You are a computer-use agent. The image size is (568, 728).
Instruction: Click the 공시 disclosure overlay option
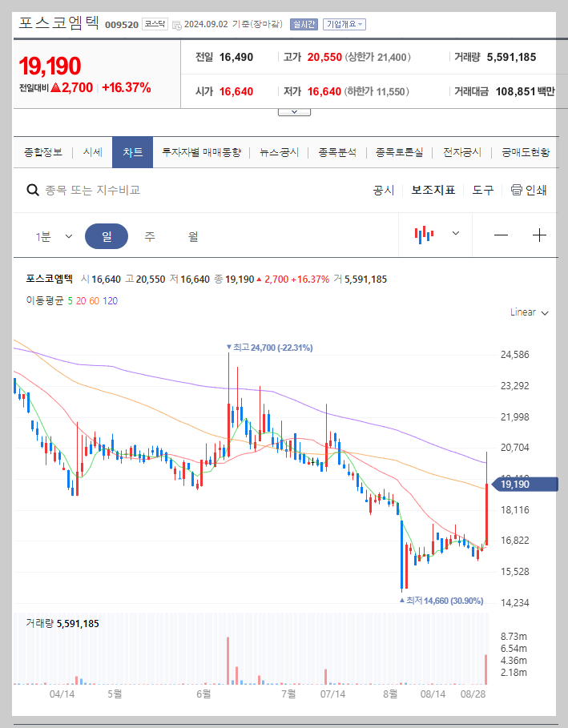coord(384,190)
